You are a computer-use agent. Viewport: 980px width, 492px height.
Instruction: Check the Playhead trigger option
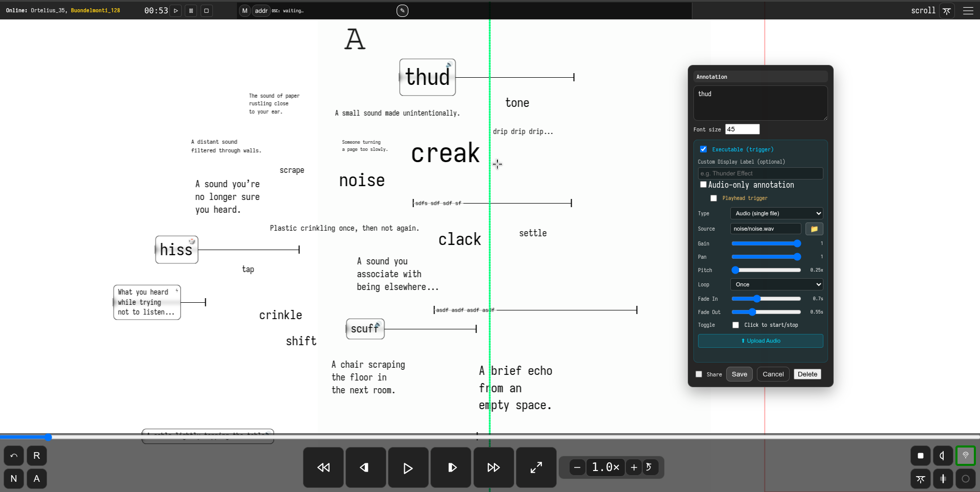[x=713, y=198]
